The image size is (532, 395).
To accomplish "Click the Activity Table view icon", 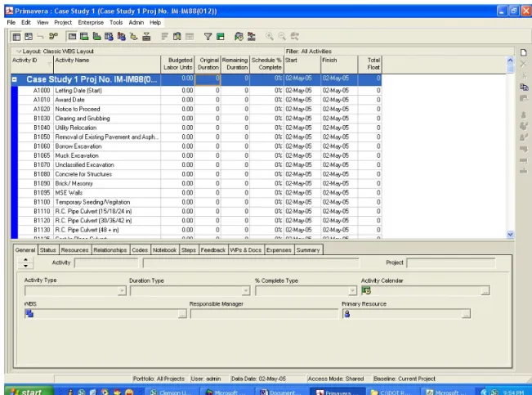I will coord(16,36).
